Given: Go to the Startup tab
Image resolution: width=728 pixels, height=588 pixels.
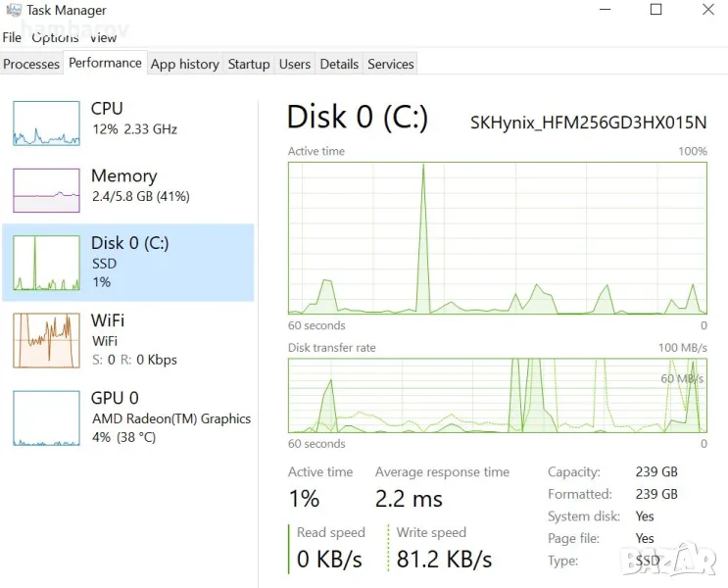Looking at the screenshot, I should [249, 64].
